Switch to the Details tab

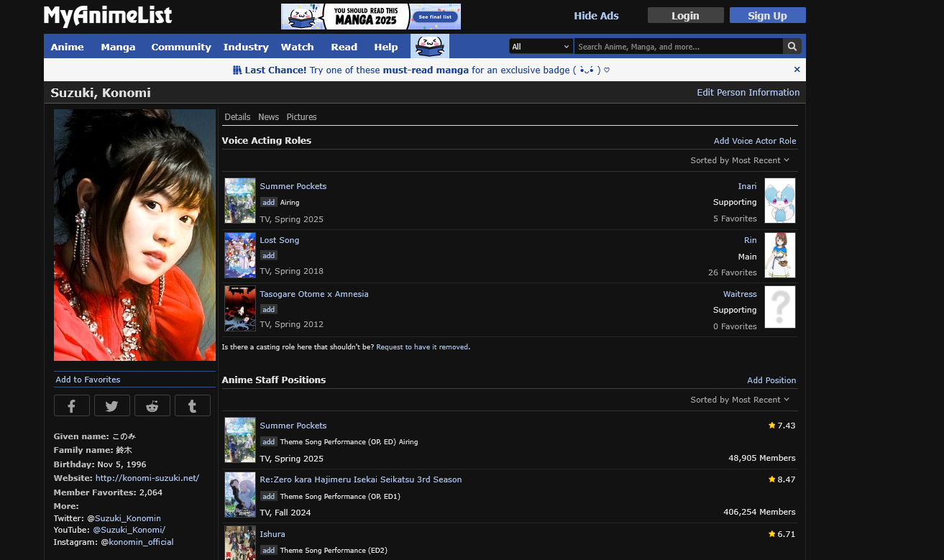(237, 117)
